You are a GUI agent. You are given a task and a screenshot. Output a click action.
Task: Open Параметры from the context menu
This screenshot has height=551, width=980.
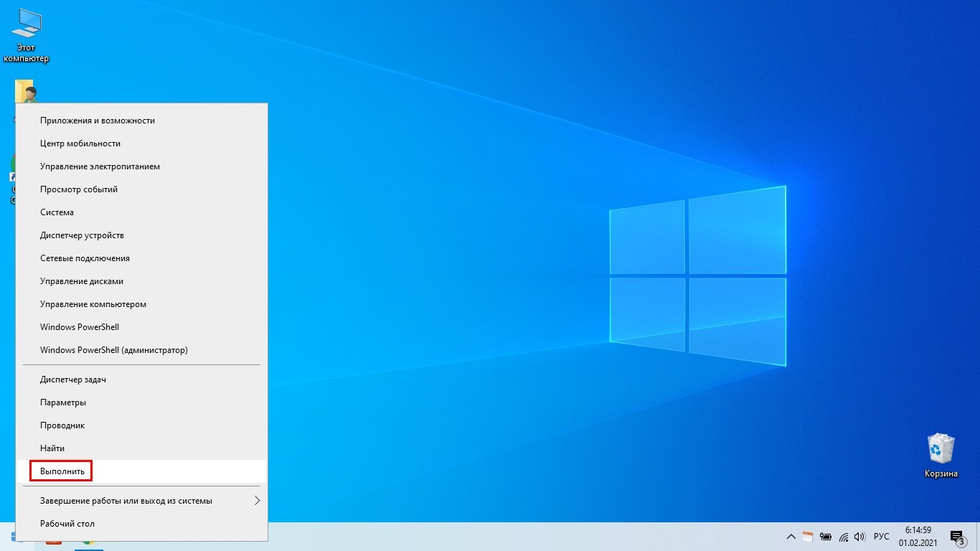pyautogui.click(x=63, y=402)
